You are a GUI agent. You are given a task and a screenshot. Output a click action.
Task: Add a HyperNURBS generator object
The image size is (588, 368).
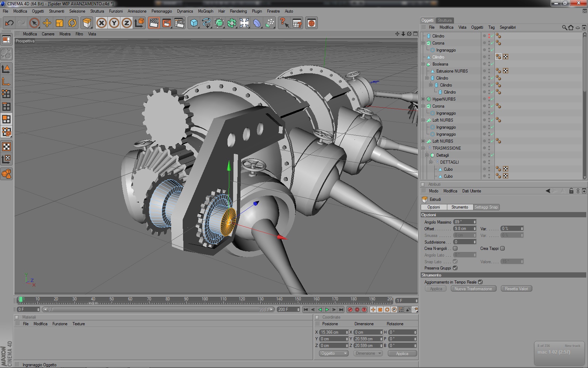pos(219,23)
